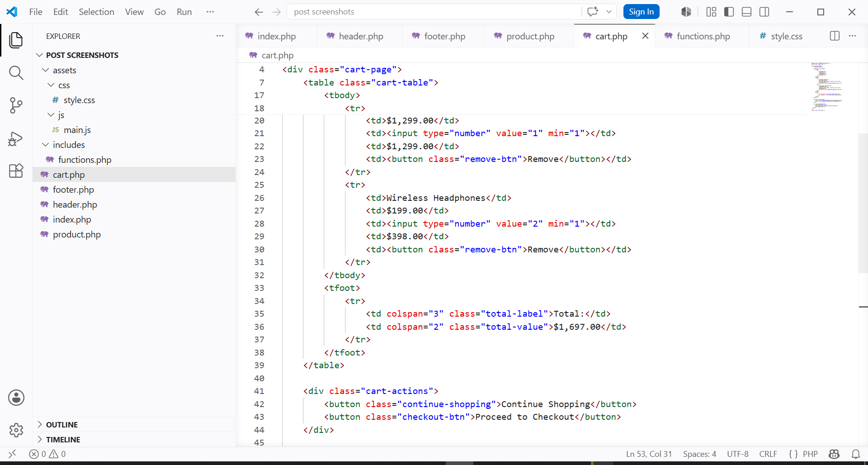868x465 pixels.
Task: Click the editor vertical scrollbar
Action: pos(863,204)
